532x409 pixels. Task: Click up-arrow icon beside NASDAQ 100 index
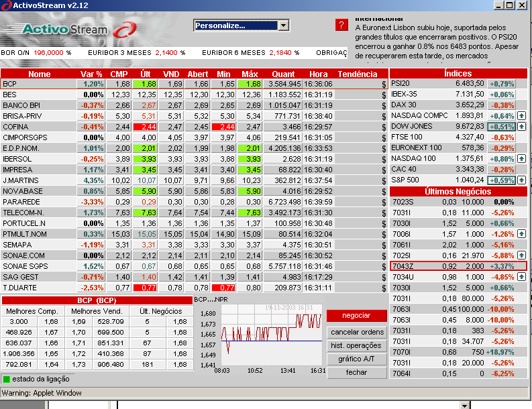coord(521,158)
